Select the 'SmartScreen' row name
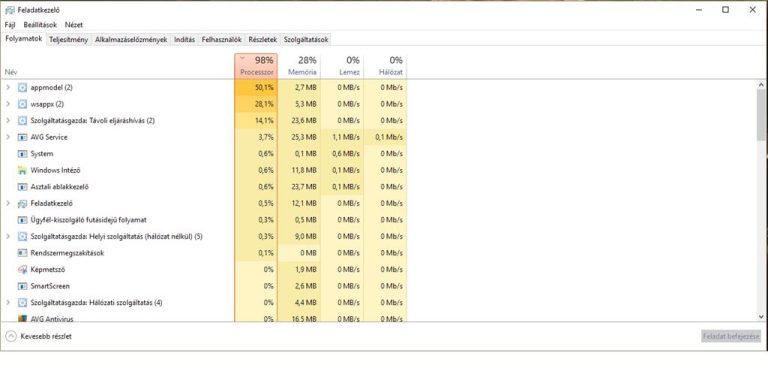Image resolution: width=768 pixels, height=383 pixels. 50,286
